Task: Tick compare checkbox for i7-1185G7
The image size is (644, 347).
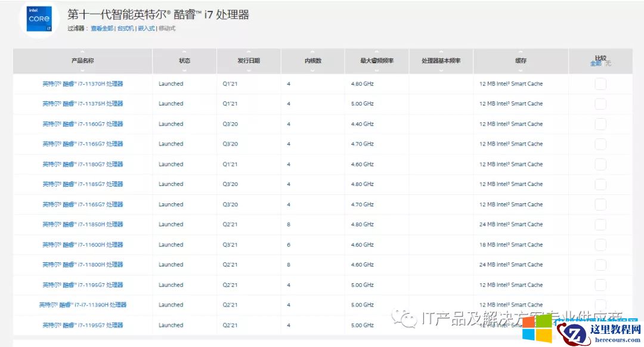Action: point(600,184)
